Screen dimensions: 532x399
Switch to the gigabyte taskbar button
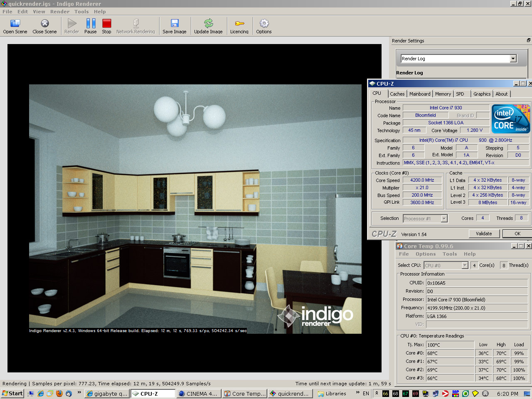click(x=107, y=394)
